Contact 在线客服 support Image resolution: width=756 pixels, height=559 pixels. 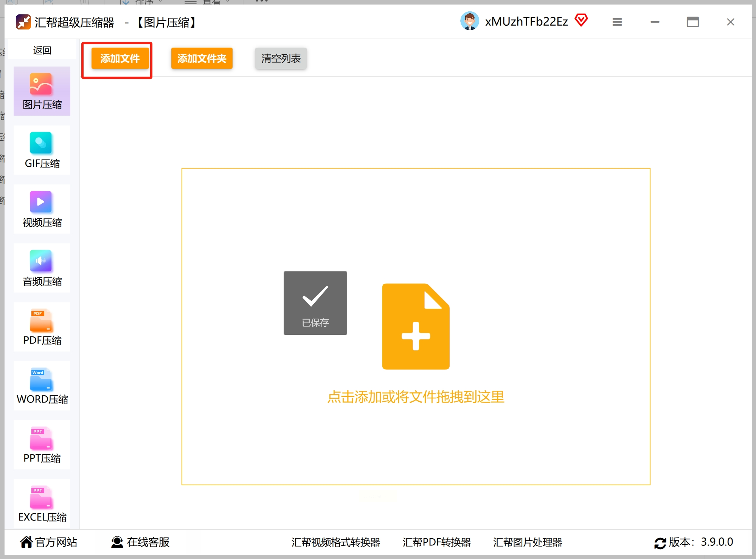click(140, 542)
